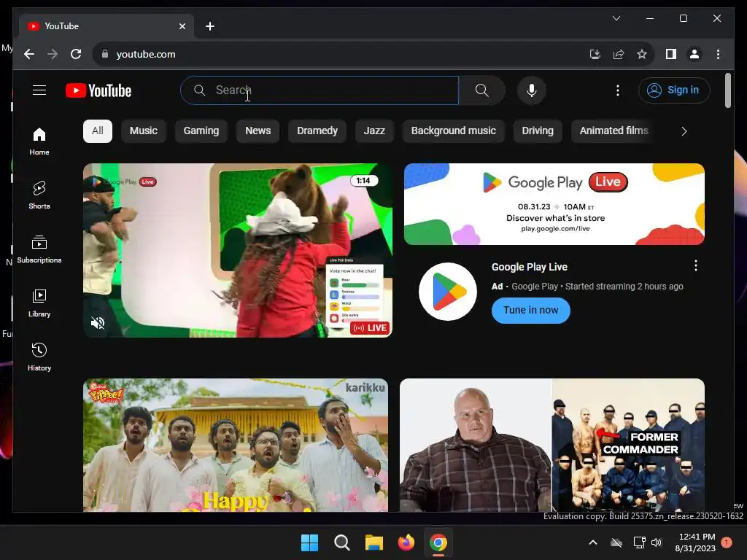Open Windows Start menu
This screenshot has height=560, width=747.
pos(309,542)
